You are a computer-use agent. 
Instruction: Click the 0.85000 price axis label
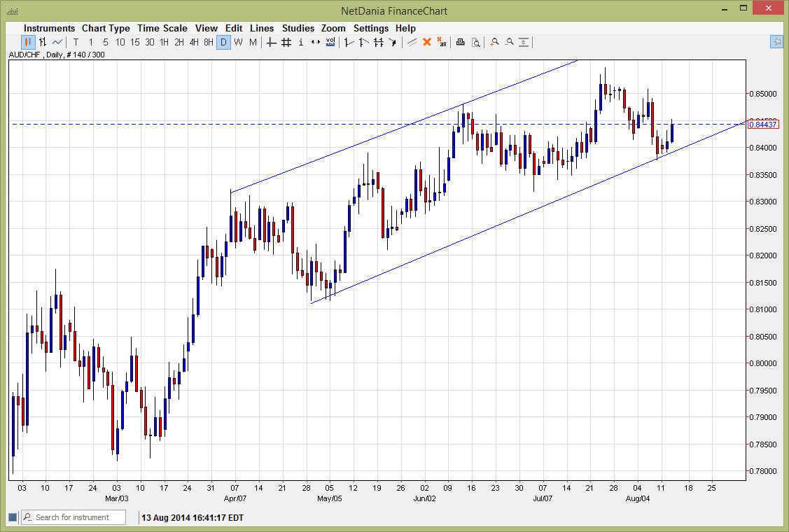coord(763,94)
